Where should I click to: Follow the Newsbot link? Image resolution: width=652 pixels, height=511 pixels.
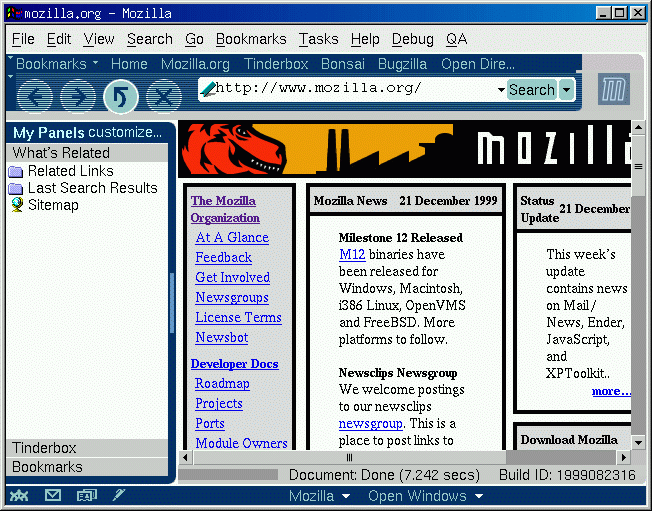tap(222, 337)
